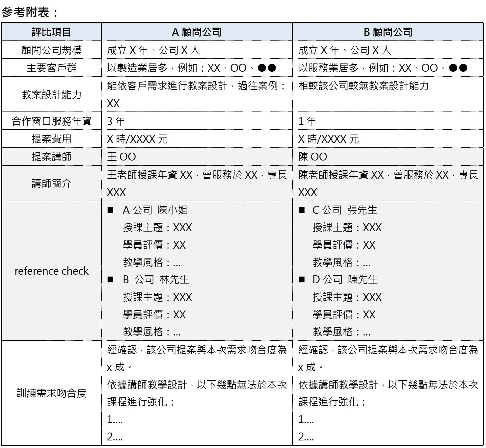Click the reference check row label
Image resolution: width=486 pixels, height=448 pixels.
[x=52, y=271]
